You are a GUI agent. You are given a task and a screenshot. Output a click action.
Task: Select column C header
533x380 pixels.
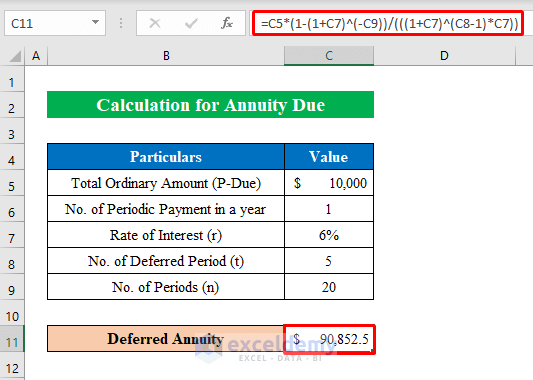coord(329,56)
